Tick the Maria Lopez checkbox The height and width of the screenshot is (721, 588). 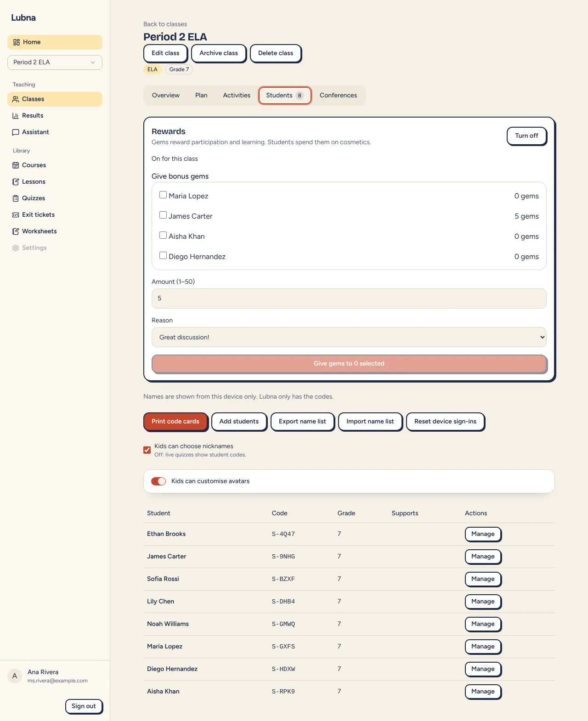(163, 195)
